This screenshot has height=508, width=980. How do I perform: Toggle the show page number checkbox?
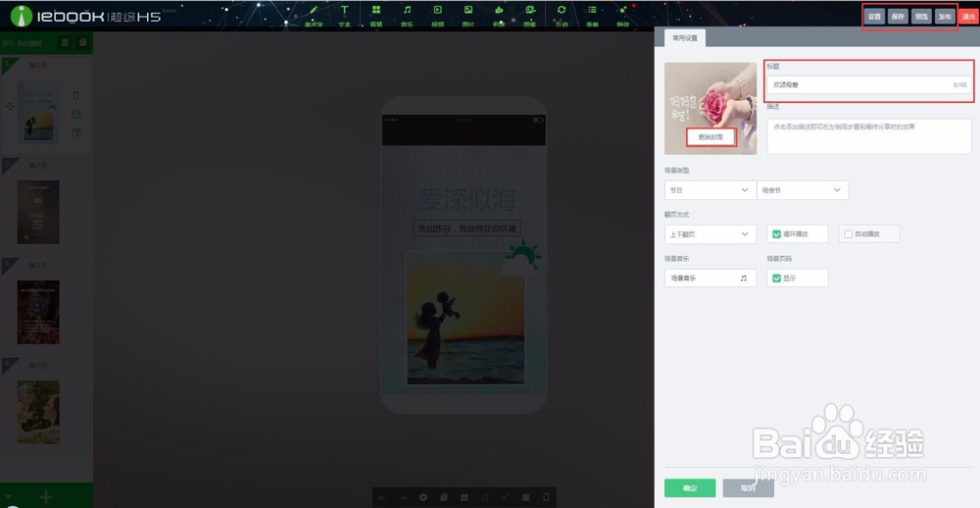click(x=777, y=278)
